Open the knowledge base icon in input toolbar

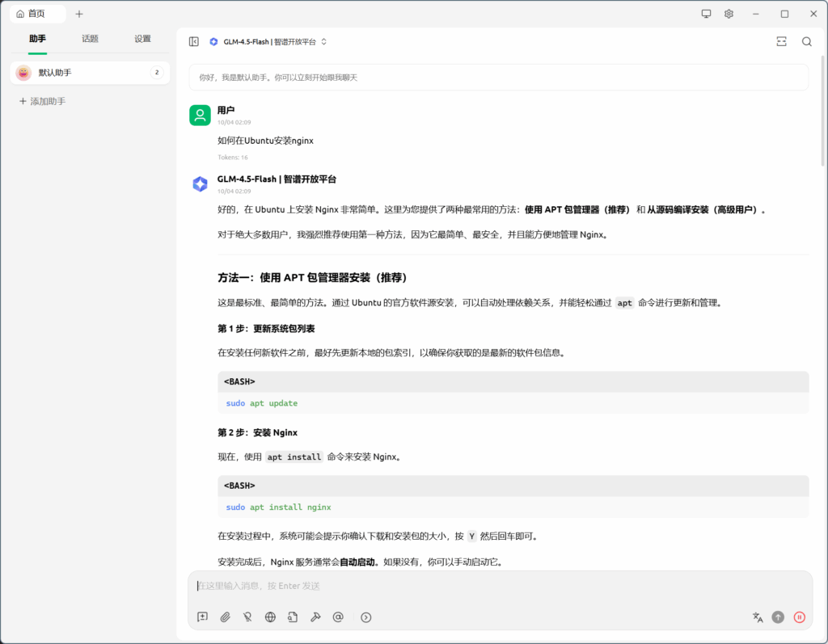(293, 617)
